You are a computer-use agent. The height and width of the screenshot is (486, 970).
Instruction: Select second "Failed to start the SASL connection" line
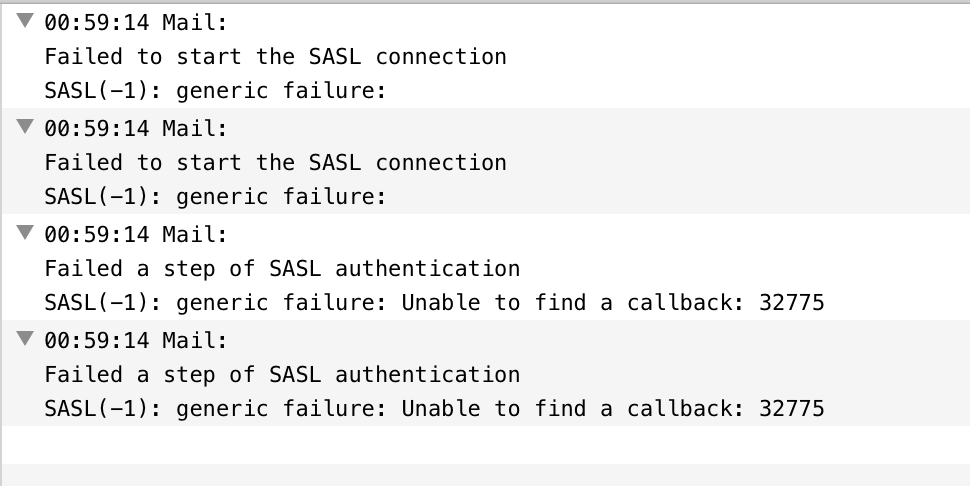[x=275, y=163]
